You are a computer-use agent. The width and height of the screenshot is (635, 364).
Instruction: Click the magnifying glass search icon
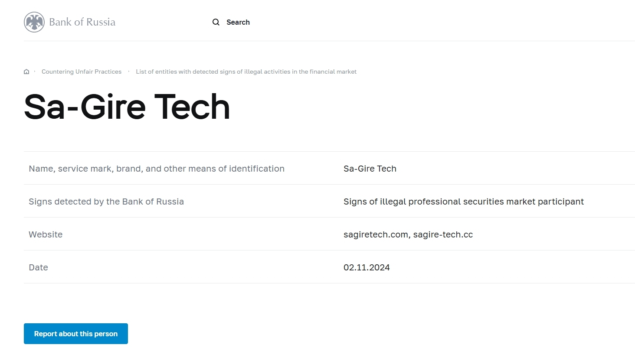point(216,22)
